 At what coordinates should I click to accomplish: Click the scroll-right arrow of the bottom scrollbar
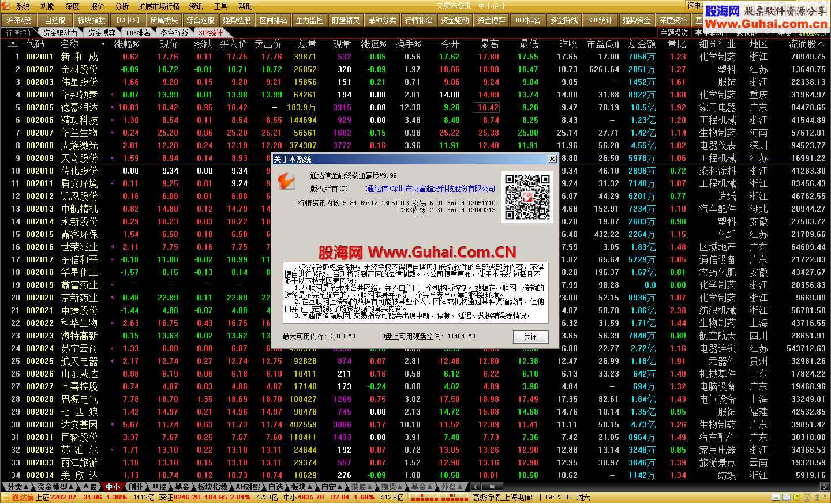(x=825, y=487)
